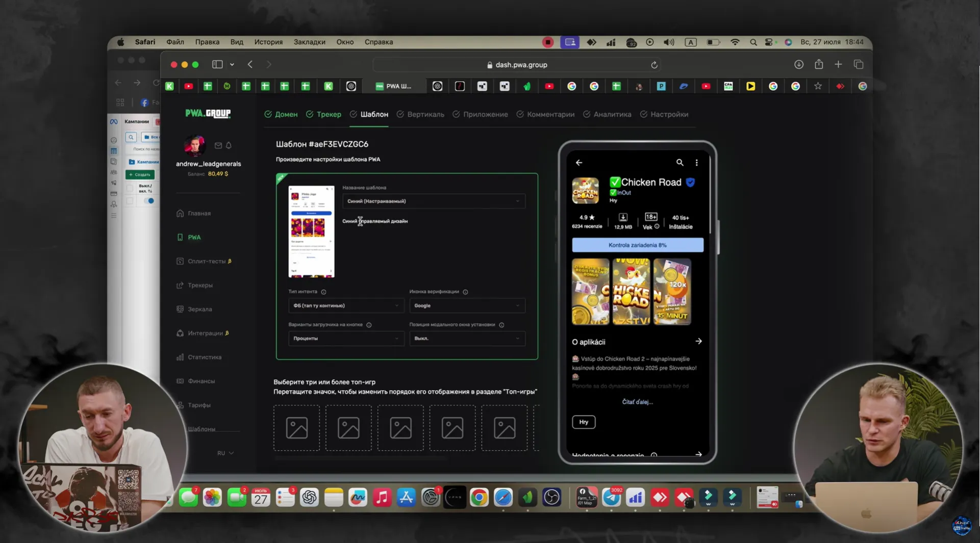
Task: Switch to the Аналитика step tab
Action: [607, 114]
